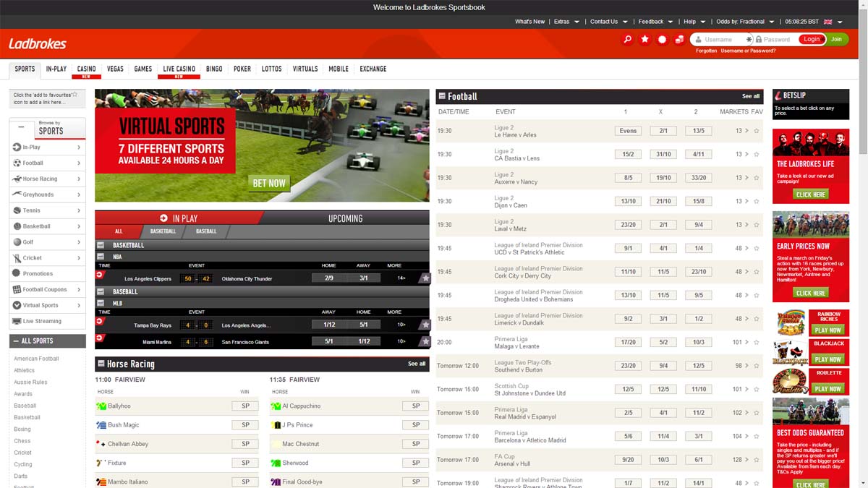
Task: Collapse the Football panel header
Action: coord(442,95)
